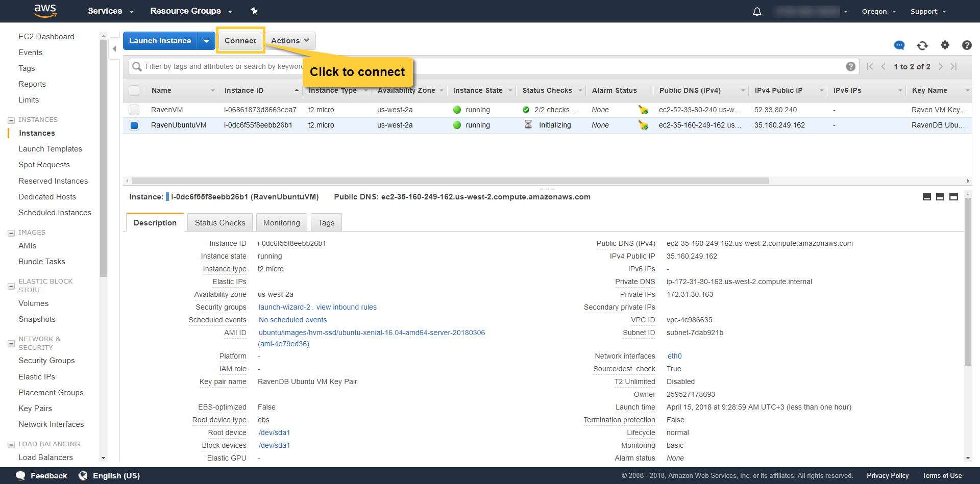The height and width of the screenshot is (484, 980).
Task: Click the hourglass Initializing status icon
Action: point(528,124)
